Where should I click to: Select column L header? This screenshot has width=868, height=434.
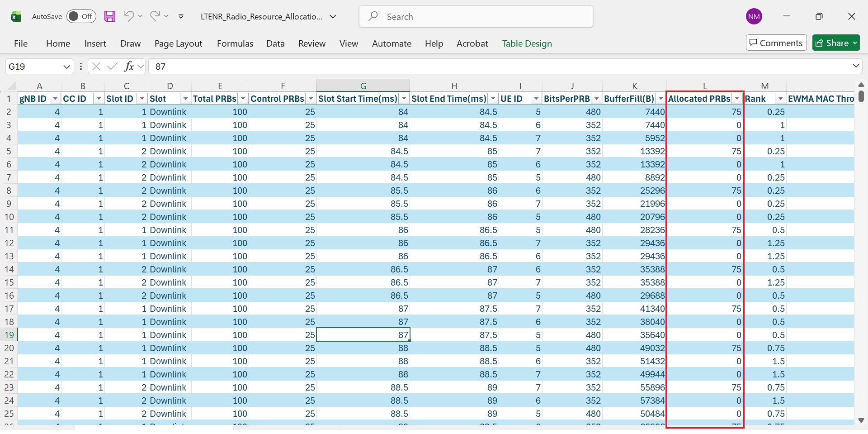pyautogui.click(x=705, y=86)
